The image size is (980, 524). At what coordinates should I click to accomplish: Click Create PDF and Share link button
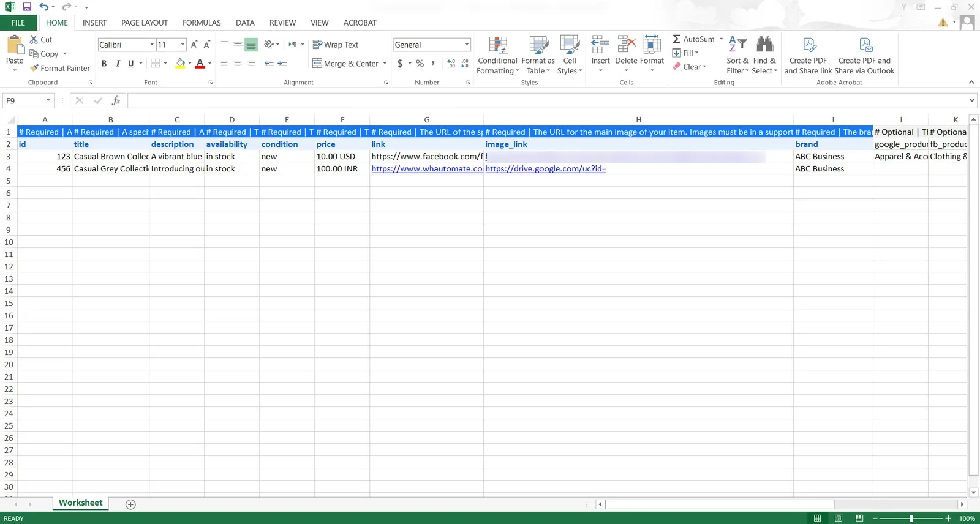click(808, 55)
